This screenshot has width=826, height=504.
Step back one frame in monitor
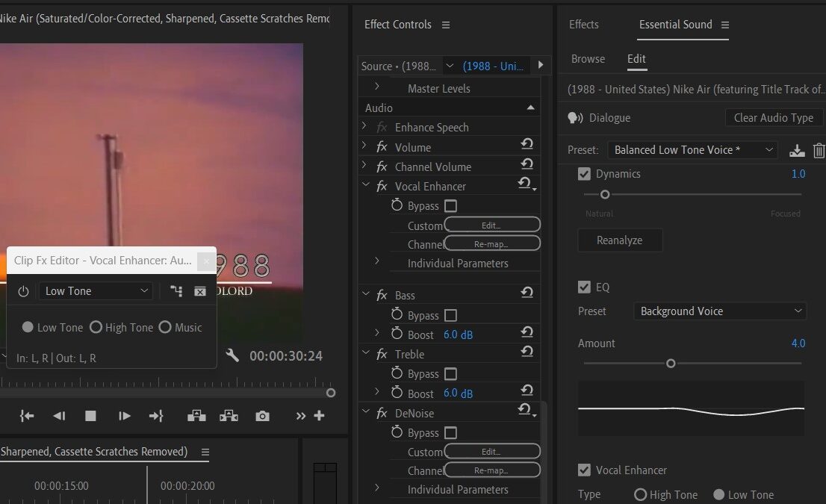(x=59, y=416)
